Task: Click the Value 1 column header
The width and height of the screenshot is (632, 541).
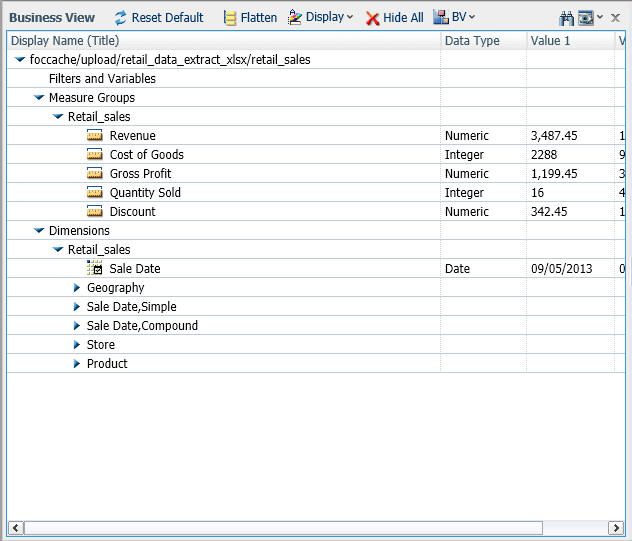Action: (x=571, y=41)
